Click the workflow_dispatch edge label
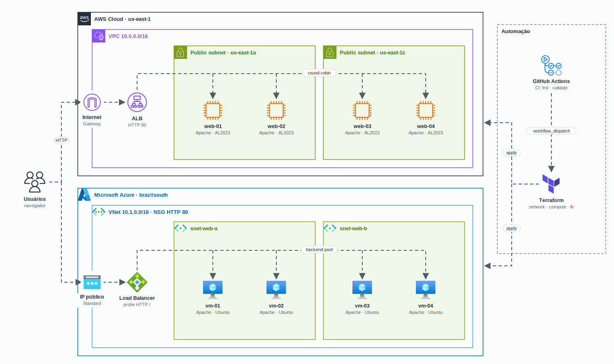 click(x=551, y=131)
